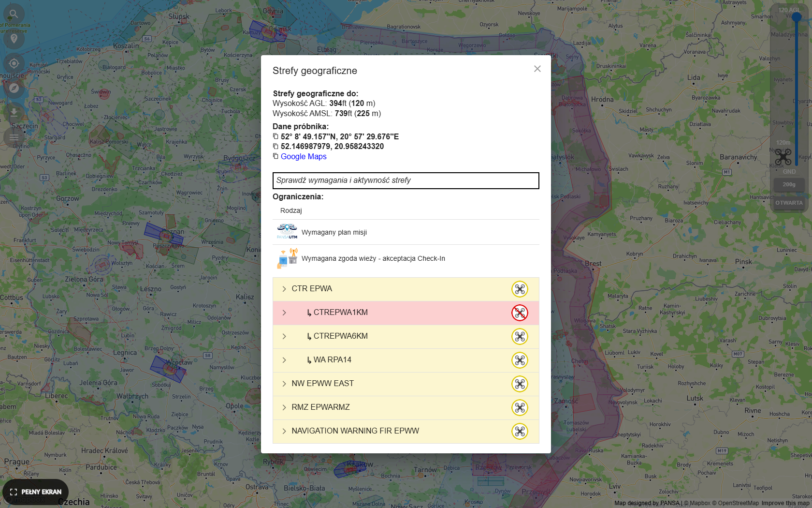
Task: Copy the decimal coordinates
Action: click(275, 146)
